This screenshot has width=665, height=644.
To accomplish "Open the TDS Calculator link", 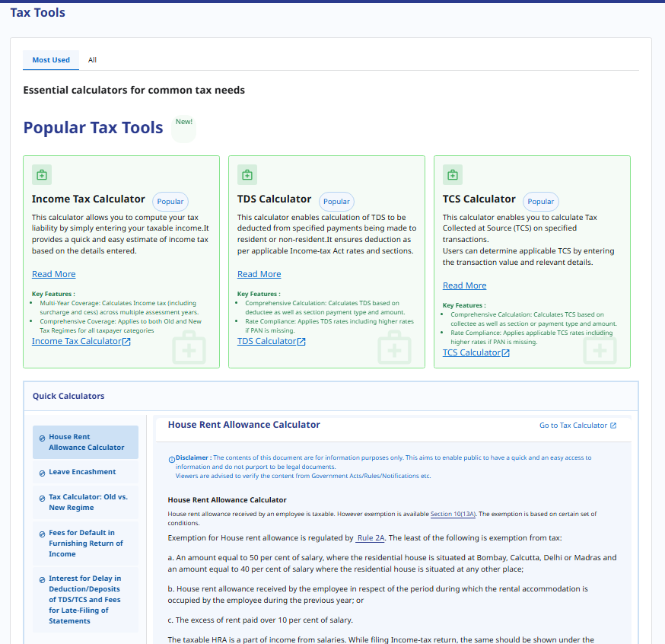I will tap(266, 341).
